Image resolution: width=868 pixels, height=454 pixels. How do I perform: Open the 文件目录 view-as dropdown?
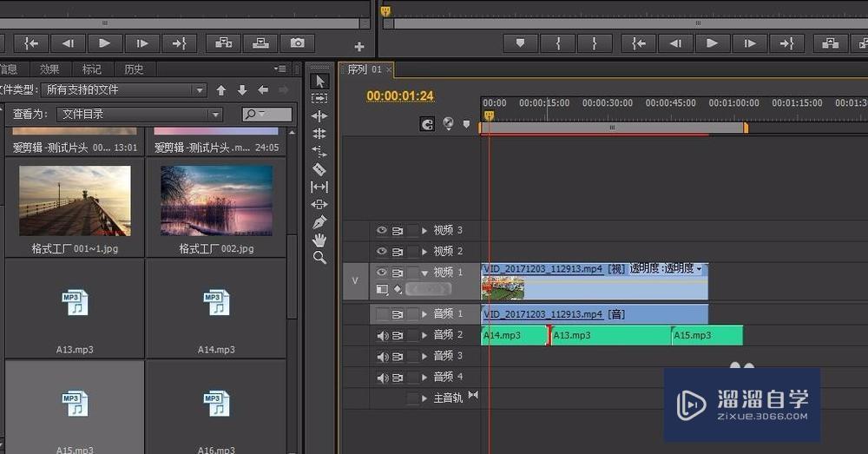pyautogui.click(x=140, y=114)
